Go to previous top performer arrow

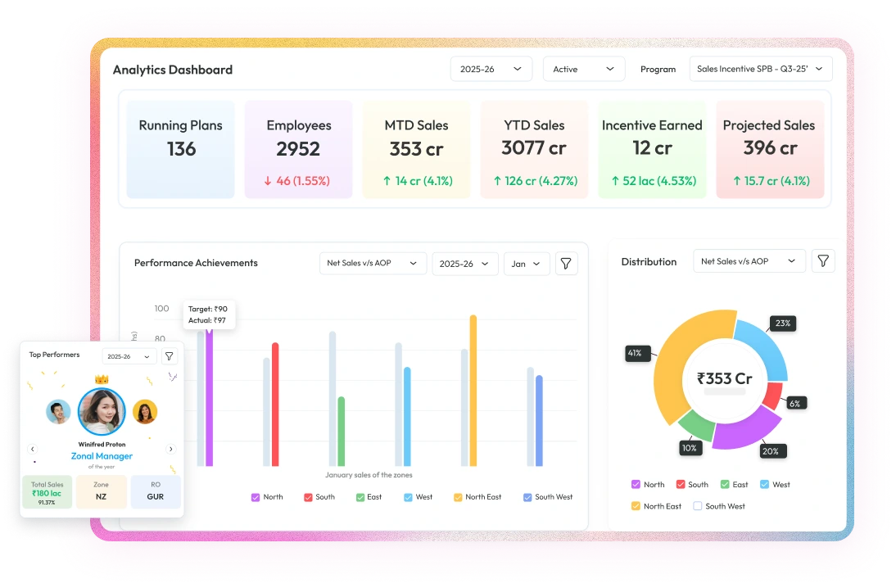[33, 449]
